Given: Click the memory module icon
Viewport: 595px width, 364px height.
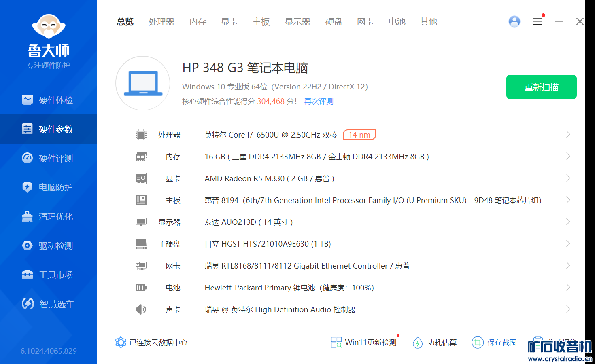Looking at the screenshot, I should (x=141, y=157).
